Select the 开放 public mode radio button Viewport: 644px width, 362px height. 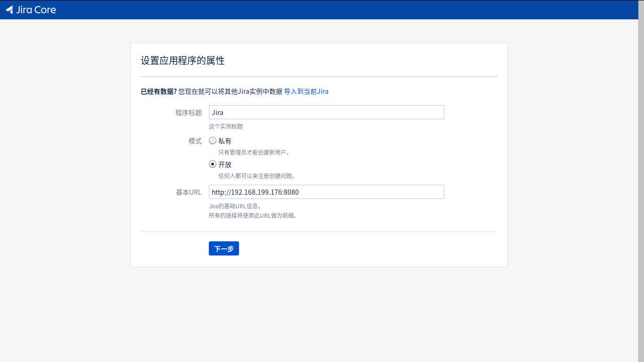pos(213,164)
